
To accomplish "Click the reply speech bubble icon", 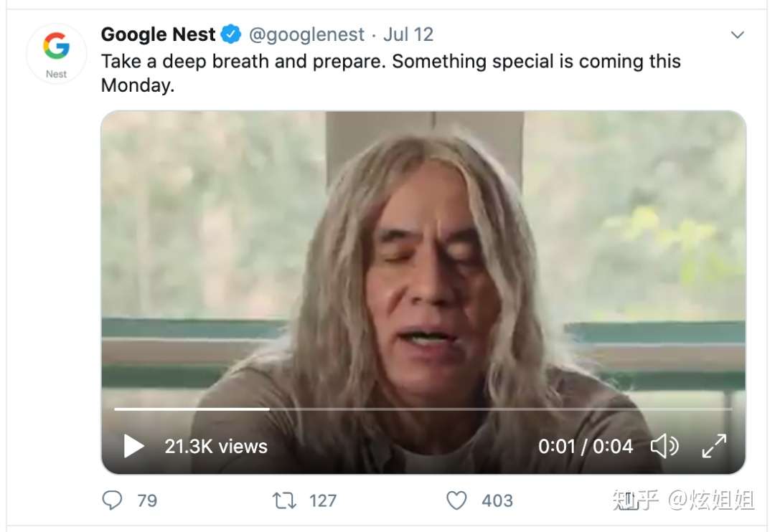I will coord(112,500).
